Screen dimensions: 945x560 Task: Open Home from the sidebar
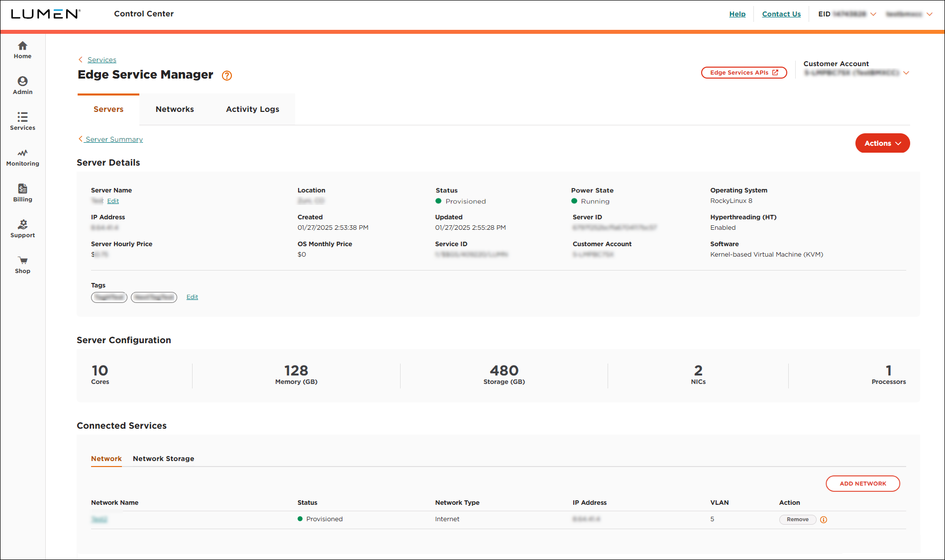click(22, 50)
